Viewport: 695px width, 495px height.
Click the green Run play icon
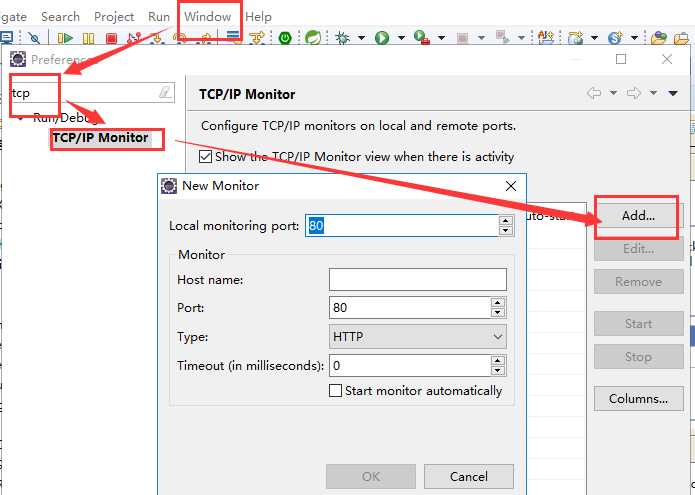(x=381, y=38)
